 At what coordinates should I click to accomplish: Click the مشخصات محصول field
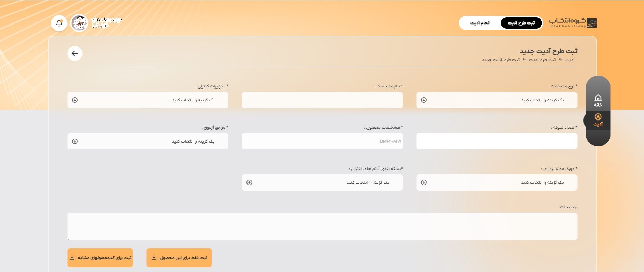(x=322, y=141)
